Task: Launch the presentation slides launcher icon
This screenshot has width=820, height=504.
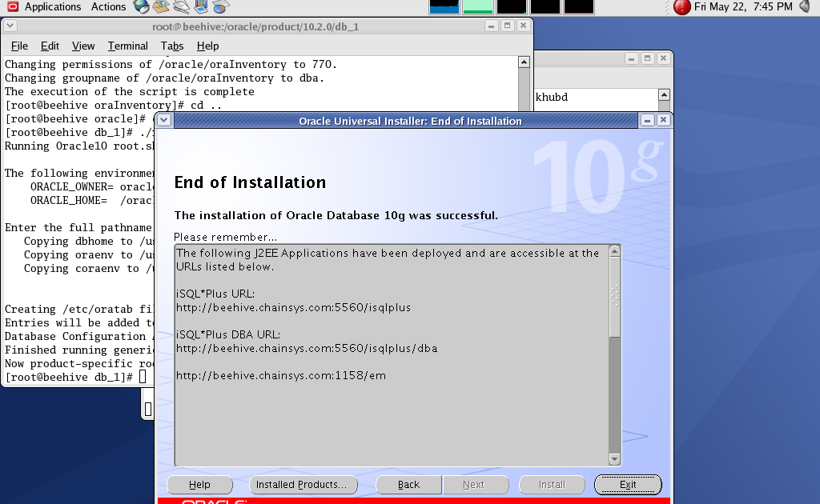Action: (201, 6)
